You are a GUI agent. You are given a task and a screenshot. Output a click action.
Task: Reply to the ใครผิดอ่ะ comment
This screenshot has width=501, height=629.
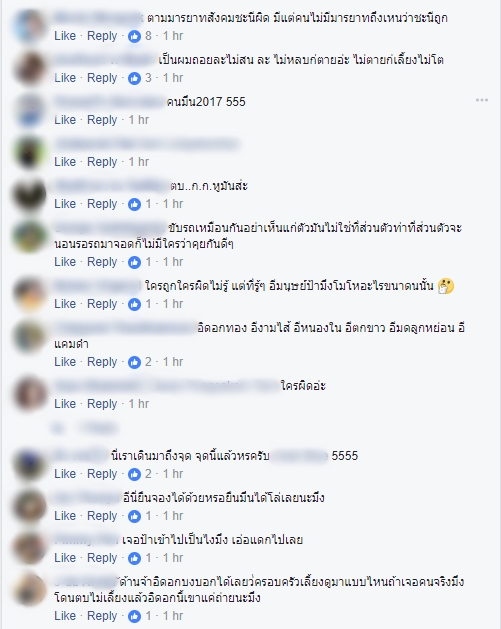102,404
